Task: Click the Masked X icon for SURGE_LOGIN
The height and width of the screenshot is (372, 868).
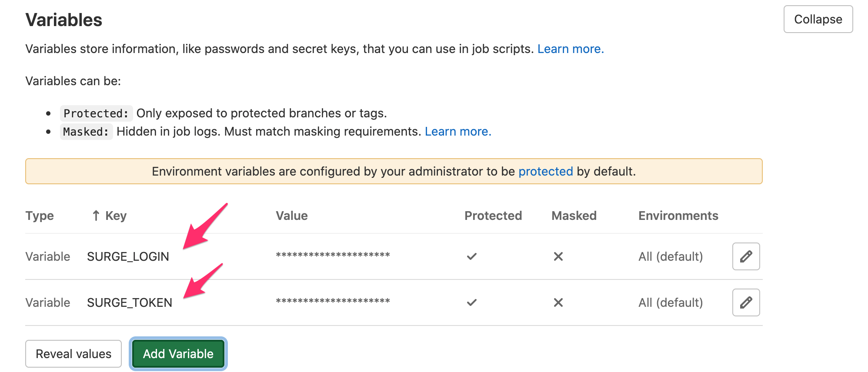Action: [558, 256]
